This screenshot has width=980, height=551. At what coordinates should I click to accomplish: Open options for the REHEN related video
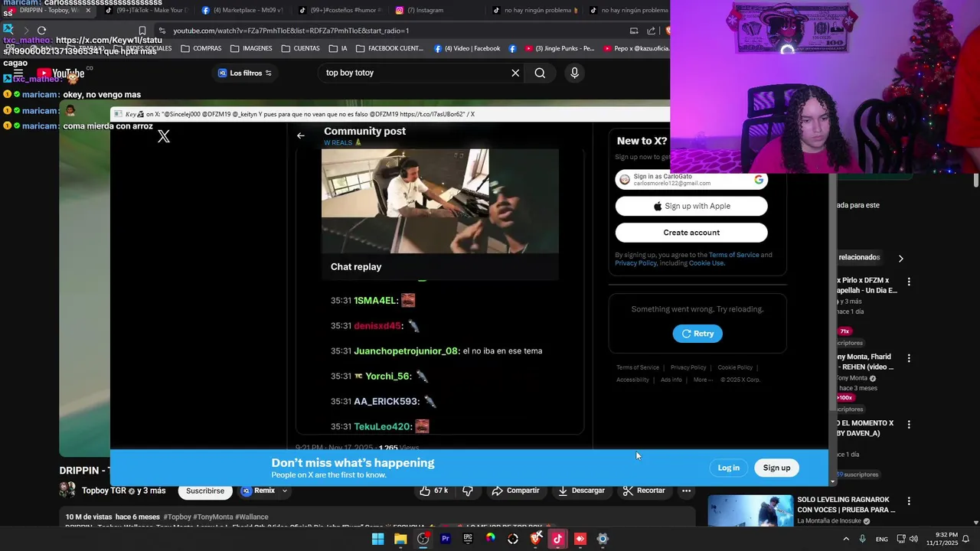[909, 358]
